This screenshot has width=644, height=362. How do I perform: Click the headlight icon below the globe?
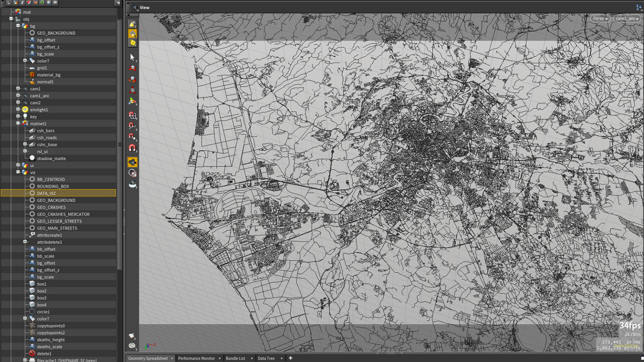(132, 184)
